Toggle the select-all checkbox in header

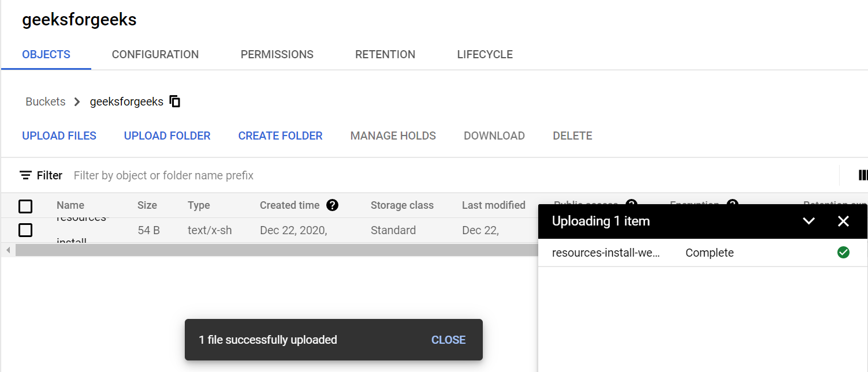tap(25, 206)
